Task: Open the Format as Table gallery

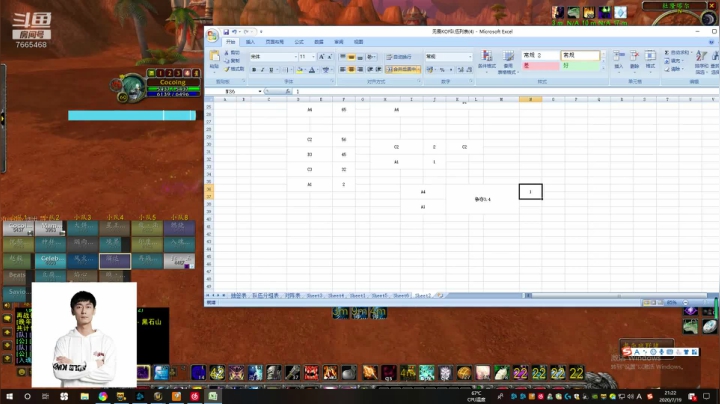Action: (508, 62)
